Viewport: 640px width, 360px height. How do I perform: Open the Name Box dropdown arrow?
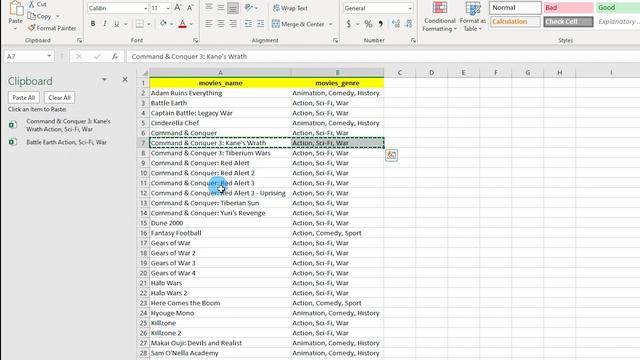pos(49,56)
